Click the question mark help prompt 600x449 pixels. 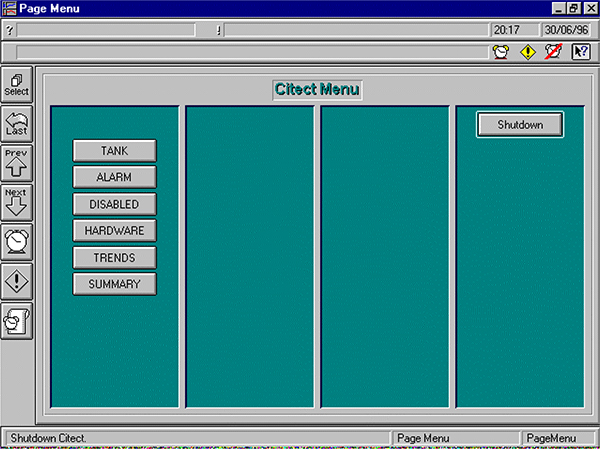coord(10,30)
